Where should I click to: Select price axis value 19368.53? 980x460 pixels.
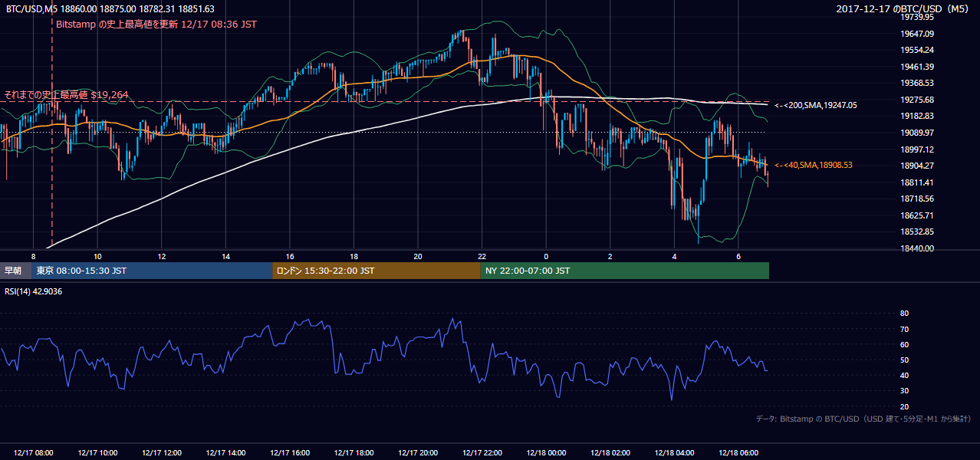917,83
